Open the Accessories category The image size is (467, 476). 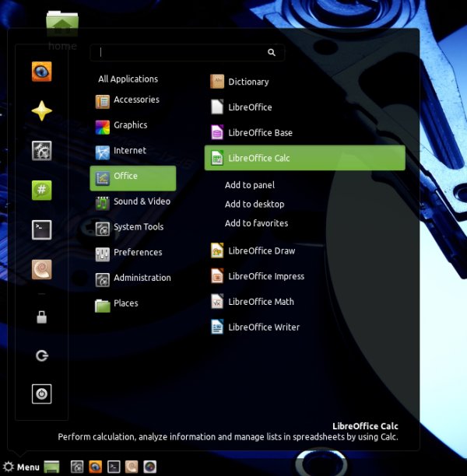pyautogui.click(x=133, y=100)
